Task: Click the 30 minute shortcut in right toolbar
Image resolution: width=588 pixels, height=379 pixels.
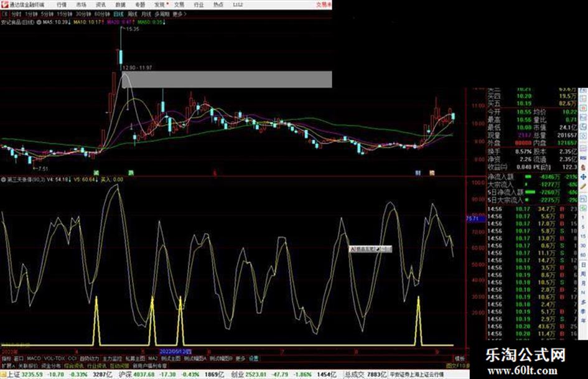Action: (x=583, y=246)
